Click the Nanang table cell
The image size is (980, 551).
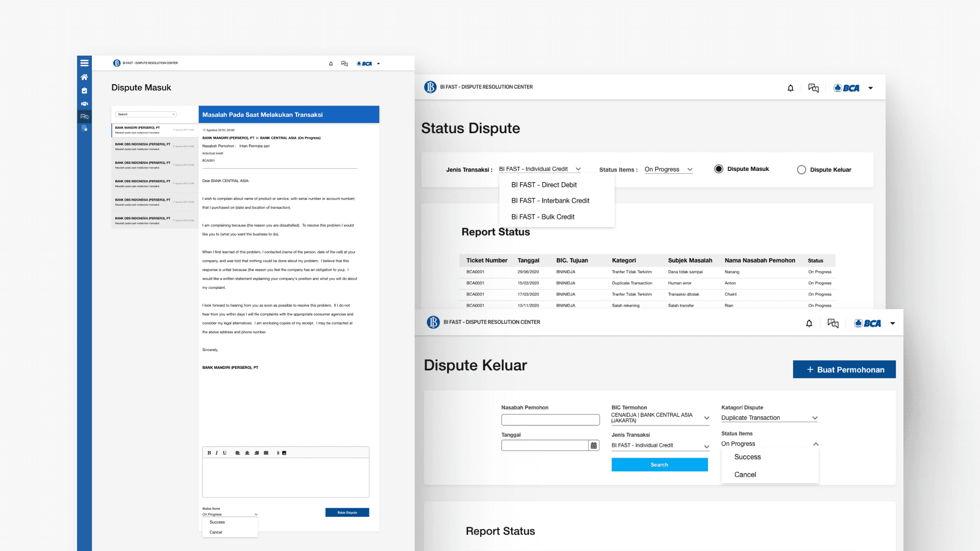(x=731, y=272)
